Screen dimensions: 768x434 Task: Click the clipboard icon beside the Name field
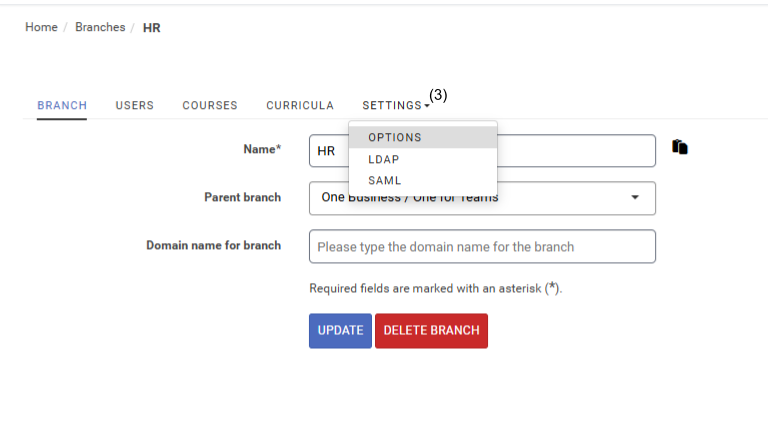pyautogui.click(x=680, y=147)
